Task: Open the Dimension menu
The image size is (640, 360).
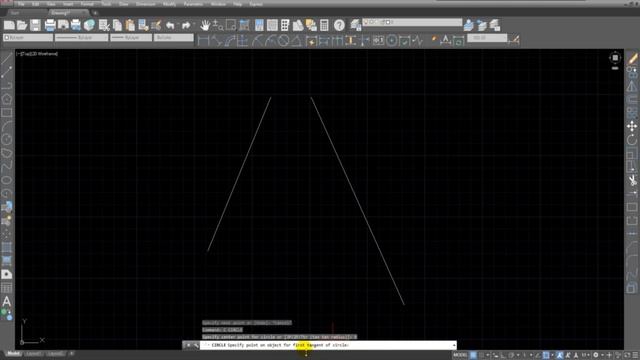Action: pos(145,4)
